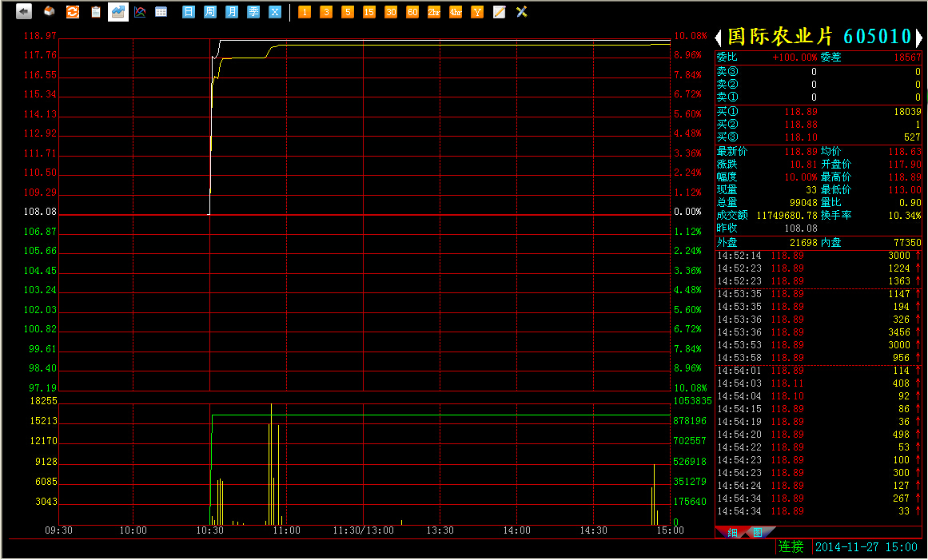The width and height of the screenshot is (928, 560).
Task: Select the 14:52:14 trade row
Action: point(818,256)
